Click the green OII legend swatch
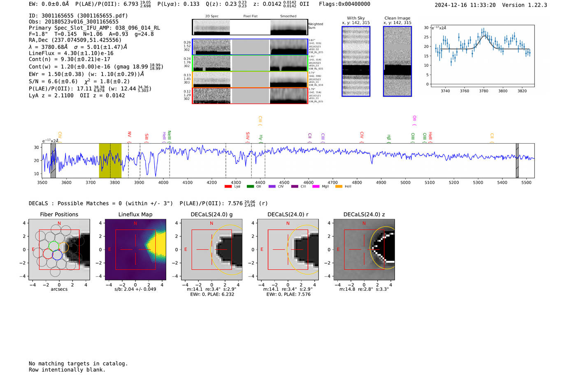 250,187
